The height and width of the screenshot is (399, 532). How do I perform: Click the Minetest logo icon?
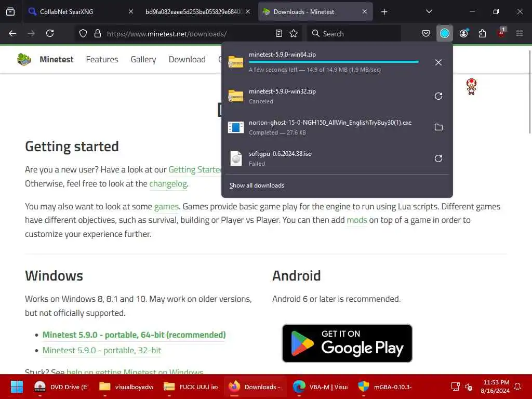(x=24, y=59)
